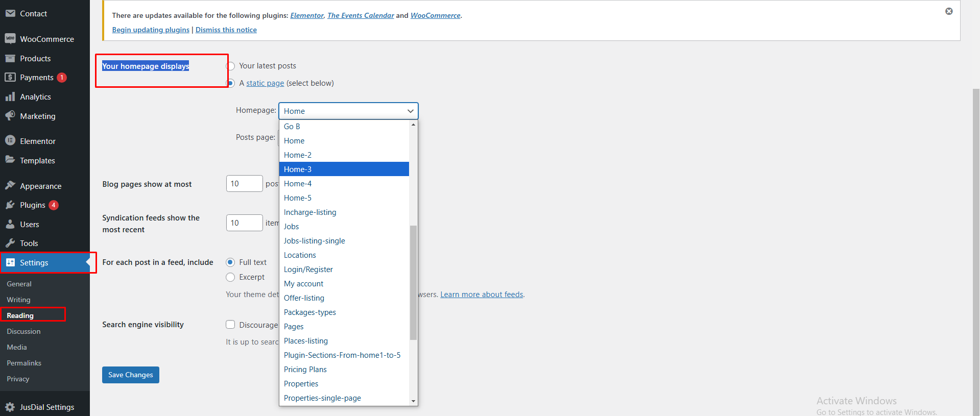Choose Locations from the list
The height and width of the screenshot is (416, 980).
tap(344, 255)
